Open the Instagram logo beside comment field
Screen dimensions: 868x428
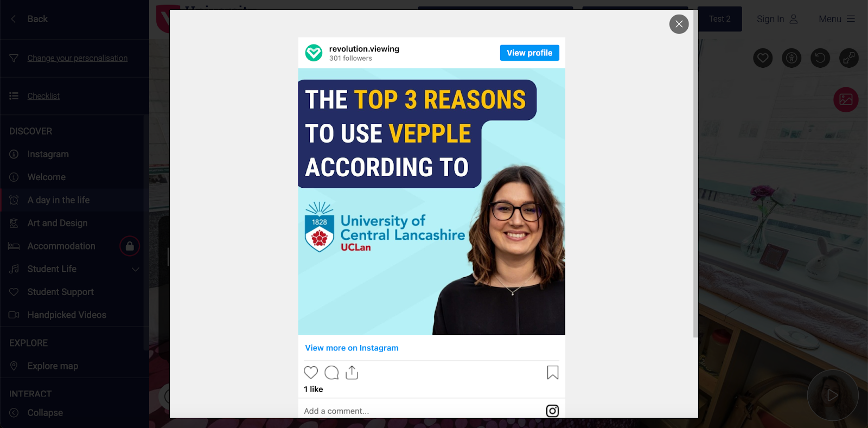point(552,411)
